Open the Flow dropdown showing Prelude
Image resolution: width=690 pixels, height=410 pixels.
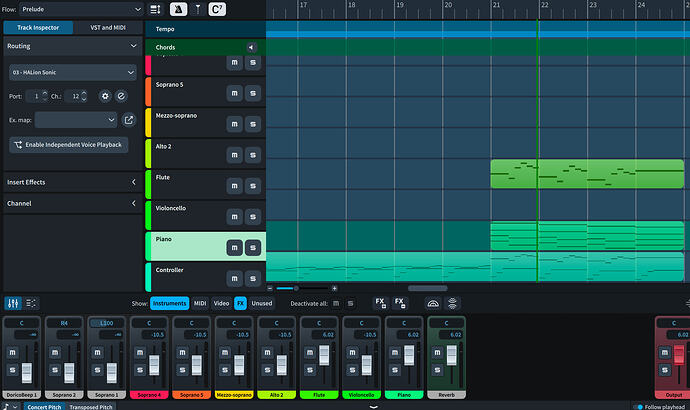tap(81, 9)
